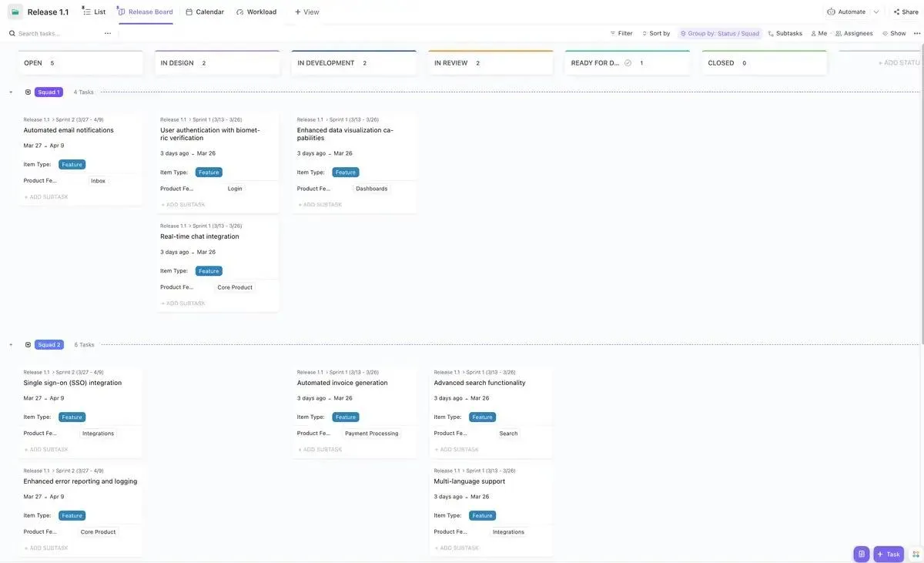Click the IN REVIEW column header
Viewport: 924px width, 563px height.
(x=491, y=63)
